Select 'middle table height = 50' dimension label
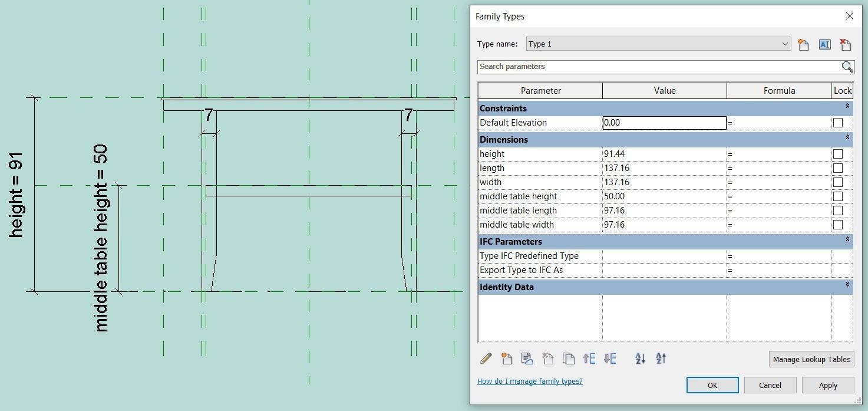This screenshot has height=411, width=868. (x=101, y=238)
